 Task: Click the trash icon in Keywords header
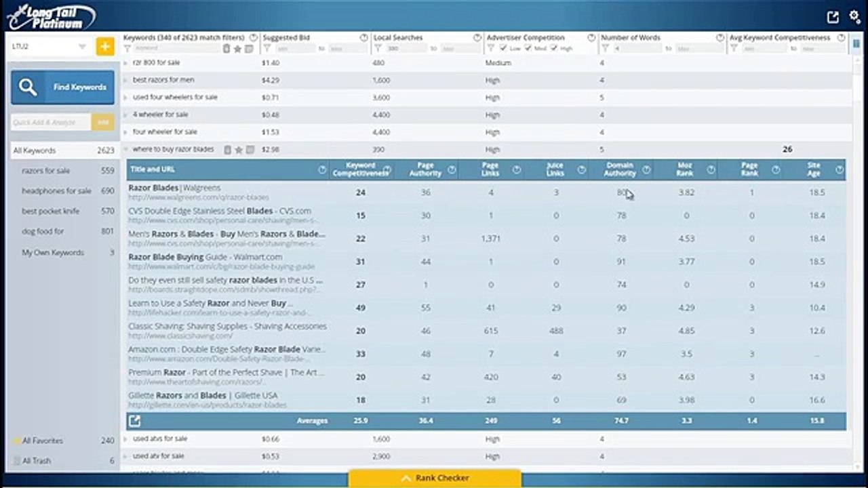[x=226, y=49]
